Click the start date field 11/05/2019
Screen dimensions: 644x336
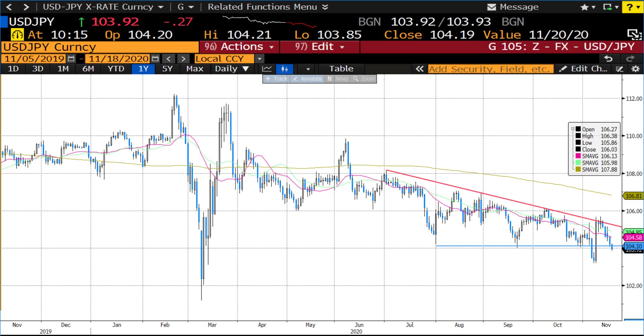point(34,59)
